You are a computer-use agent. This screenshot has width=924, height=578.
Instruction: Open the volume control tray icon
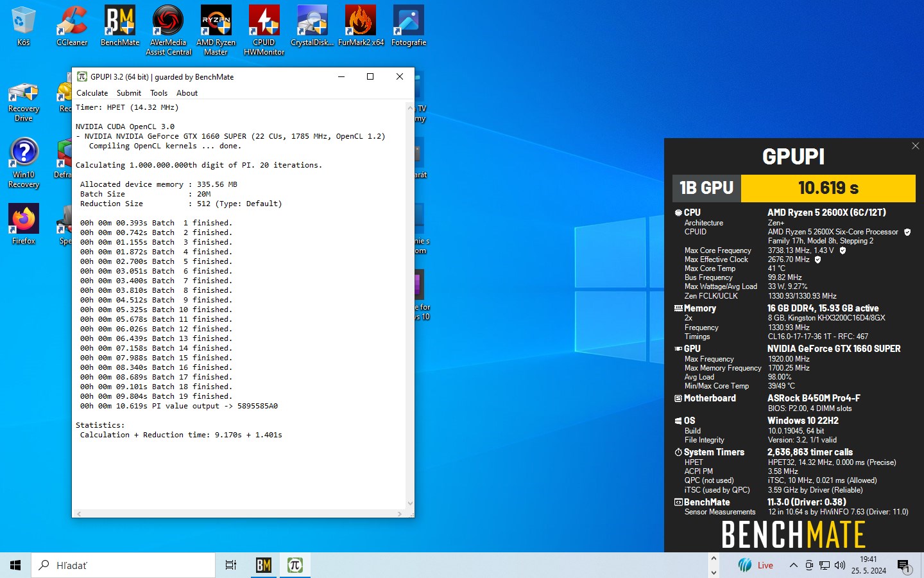(840, 565)
